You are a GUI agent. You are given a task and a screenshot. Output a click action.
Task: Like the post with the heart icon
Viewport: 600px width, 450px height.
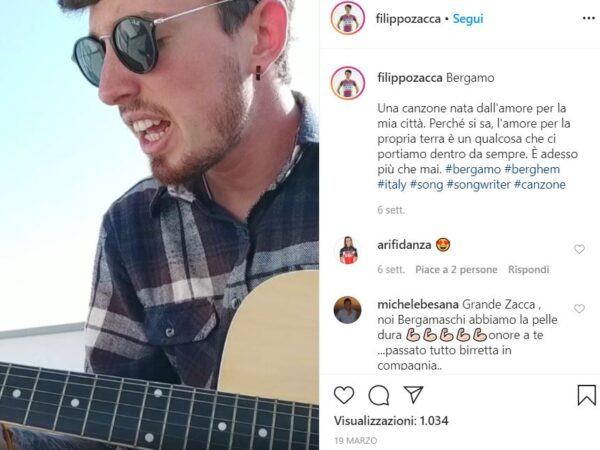[x=344, y=395]
